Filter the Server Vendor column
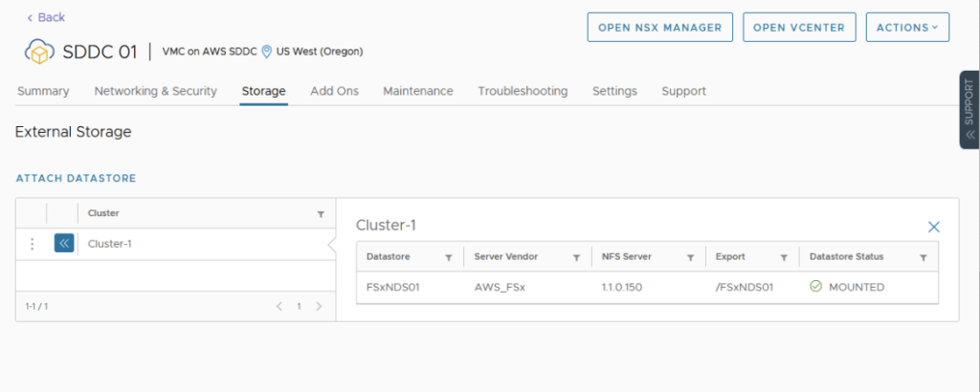Screen dimensions: 980x392 [576, 257]
